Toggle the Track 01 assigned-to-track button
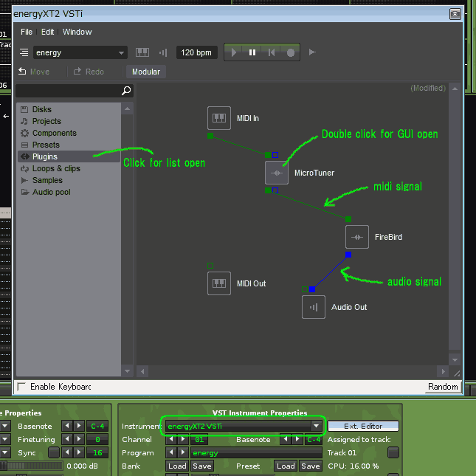 tap(393, 452)
